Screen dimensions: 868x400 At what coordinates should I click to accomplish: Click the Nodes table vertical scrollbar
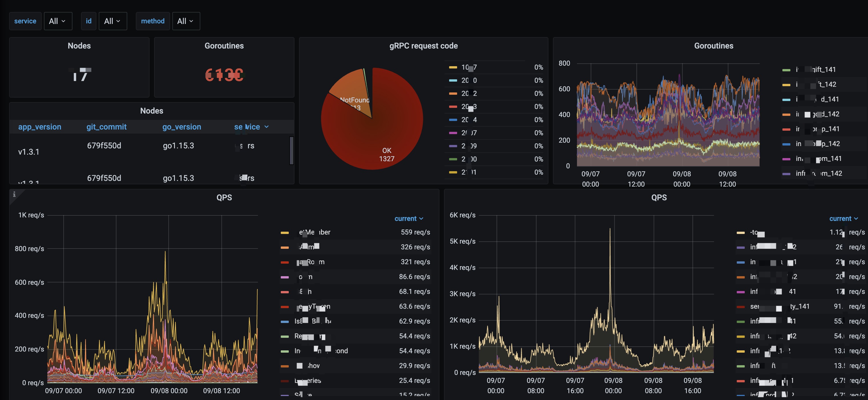[291, 150]
